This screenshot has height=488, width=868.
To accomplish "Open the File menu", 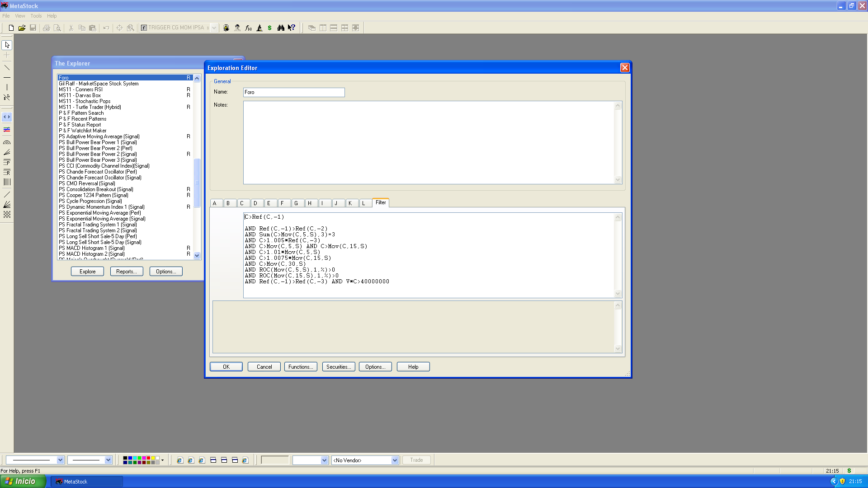I will [6, 16].
